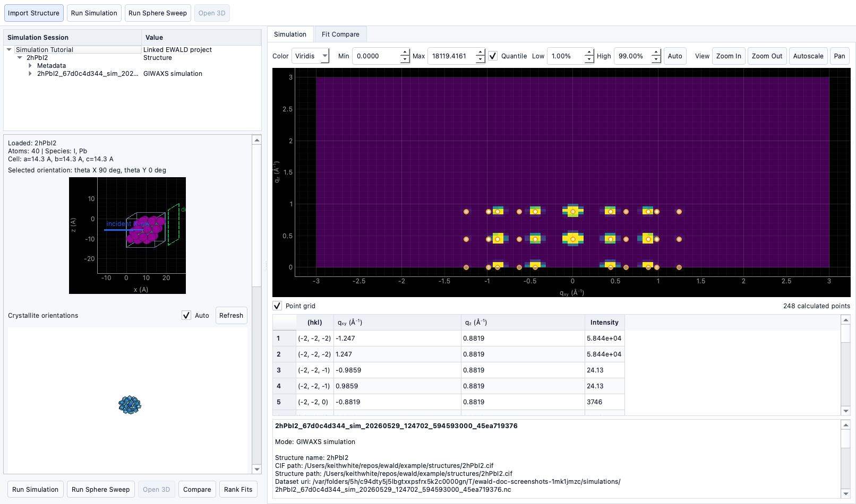The width and height of the screenshot is (856, 504).
Task: Click left panel scrollbar up arrow
Action: pos(257,140)
